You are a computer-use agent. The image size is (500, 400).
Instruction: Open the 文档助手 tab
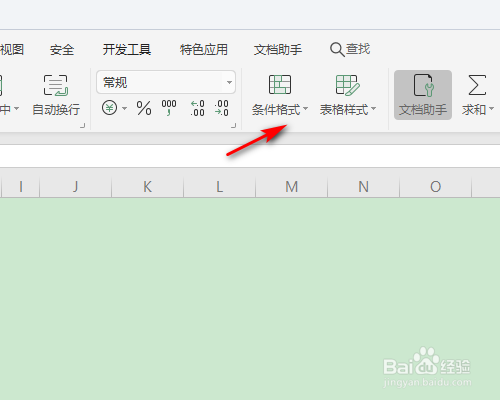[x=278, y=50]
